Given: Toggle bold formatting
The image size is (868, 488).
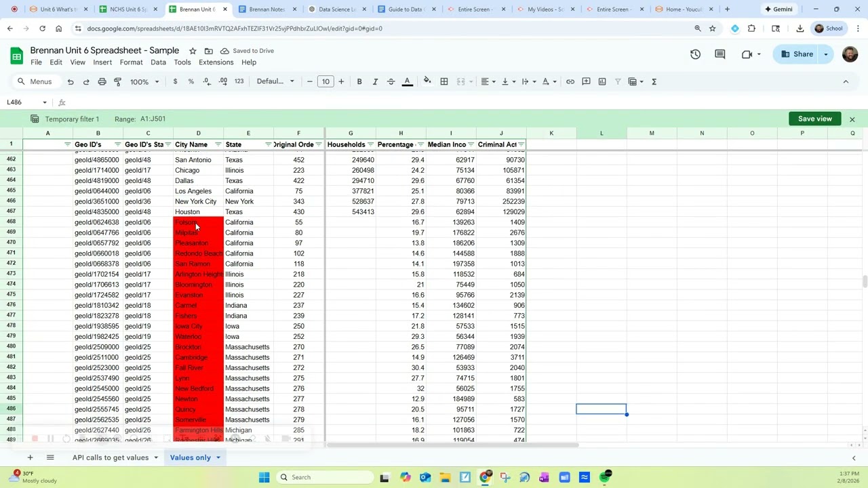Looking at the screenshot, I should coord(359,81).
